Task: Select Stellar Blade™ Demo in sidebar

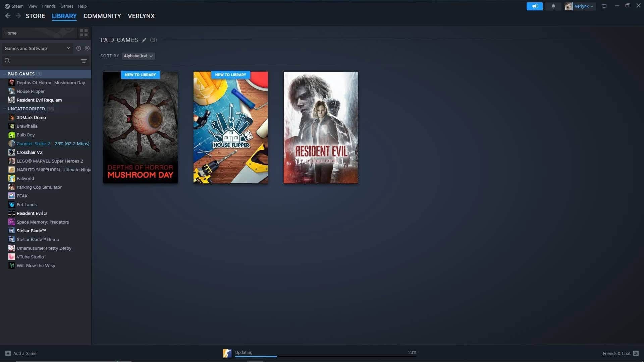Action: click(46, 239)
